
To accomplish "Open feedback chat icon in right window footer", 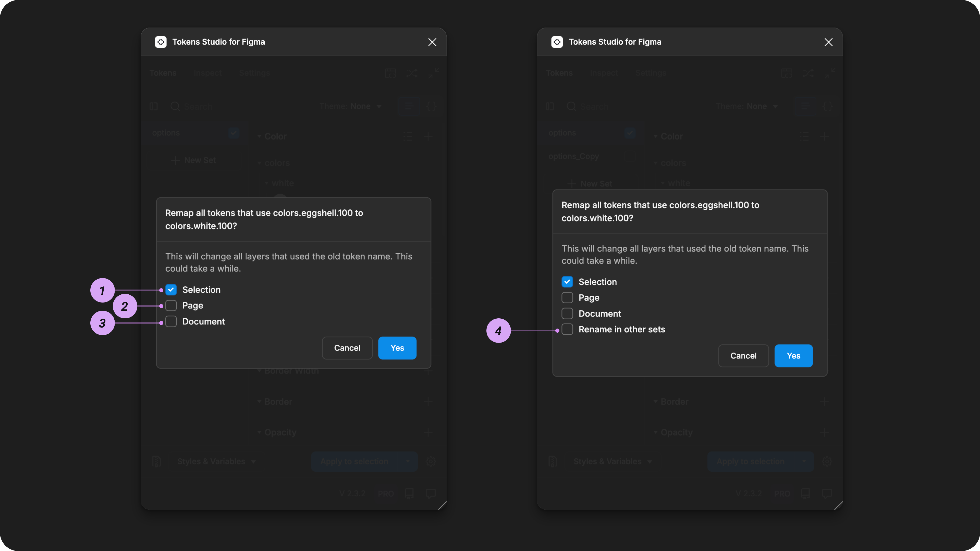I will click(827, 494).
